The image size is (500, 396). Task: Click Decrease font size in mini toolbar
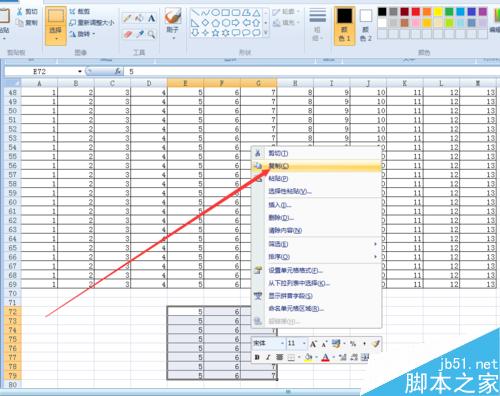click(324, 344)
